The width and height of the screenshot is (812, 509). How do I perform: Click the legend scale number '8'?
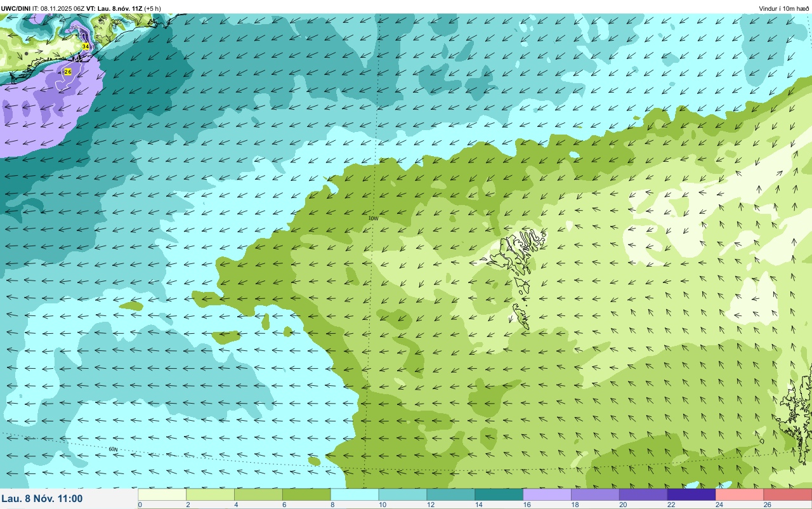pos(332,505)
